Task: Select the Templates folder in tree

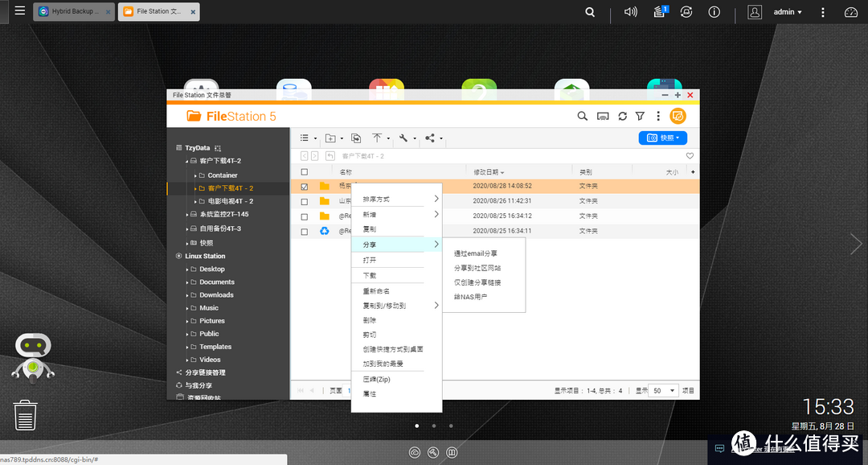Action: [x=215, y=347]
